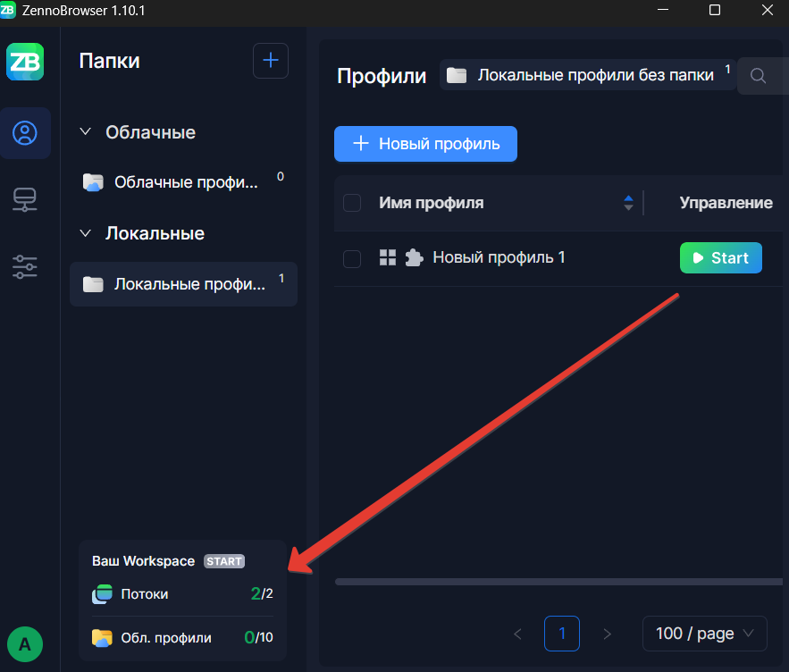789x672 pixels.
Task: Click the Потоки threads icon
Action: tap(102, 594)
